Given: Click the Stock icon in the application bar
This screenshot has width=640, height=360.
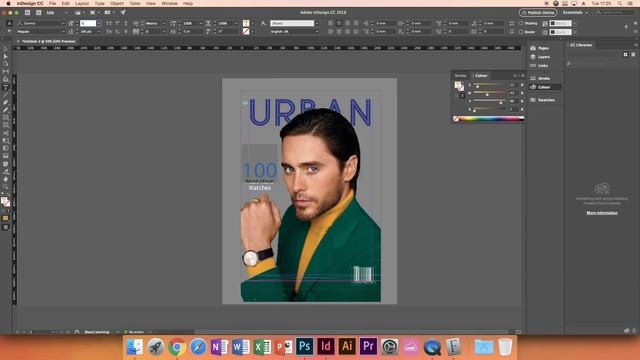Looking at the screenshot, I should pos(38,13).
